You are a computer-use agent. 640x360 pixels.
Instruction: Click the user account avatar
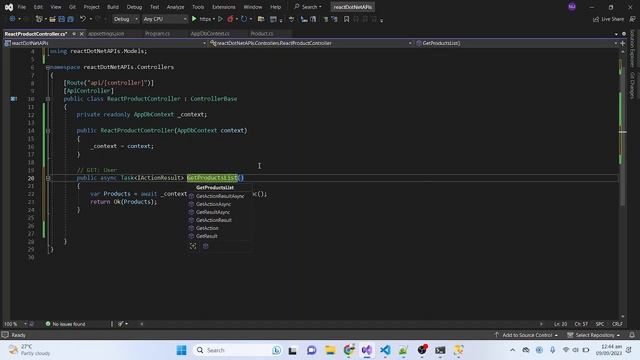[572, 7]
